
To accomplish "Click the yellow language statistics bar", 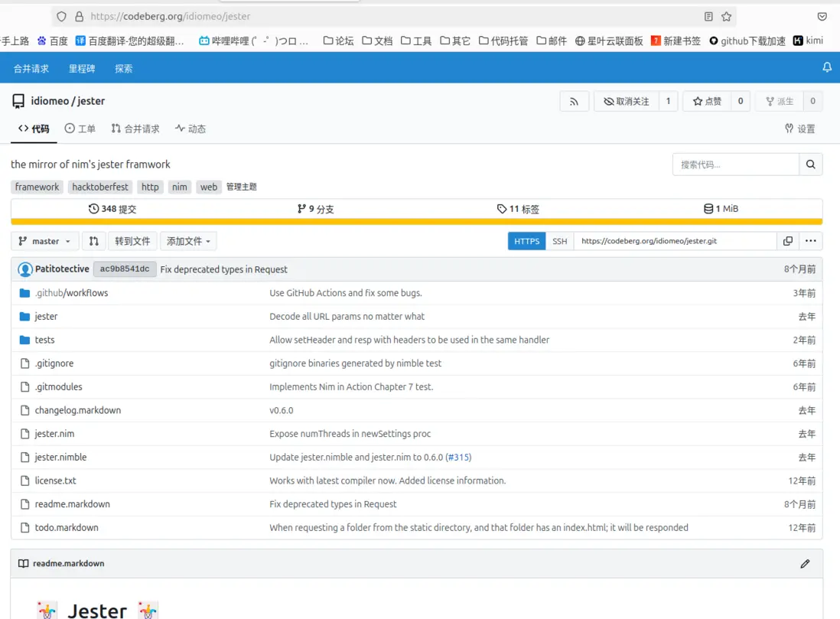I will (417, 222).
